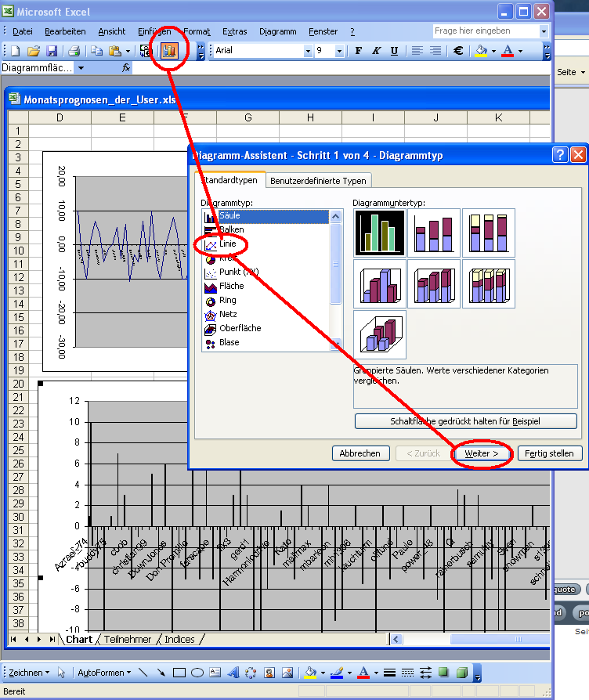589x700 pixels.
Task: Choose the stacked column subtype thumbnail
Action: pos(434,233)
